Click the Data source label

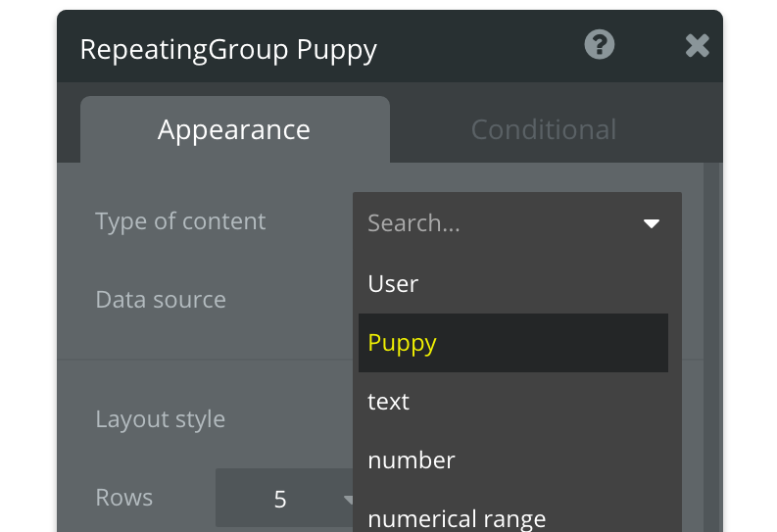coord(161,300)
